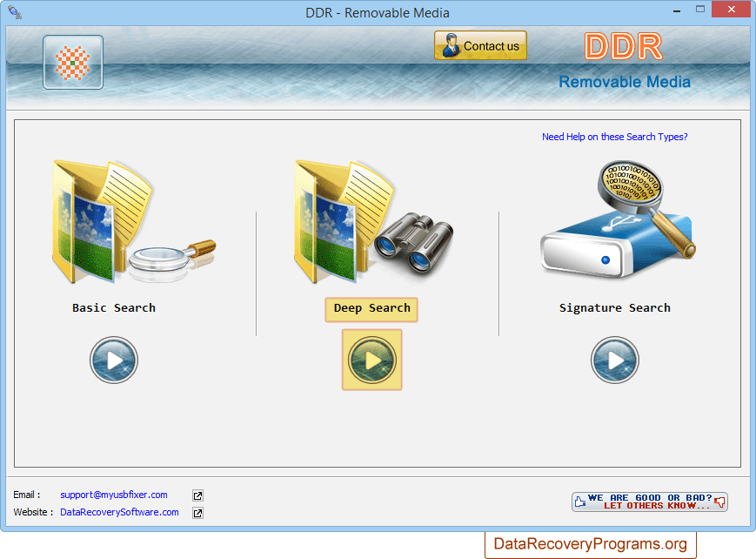This screenshot has height=559, width=756.
Task: Start Deep Search with its play button
Action: point(371,360)
